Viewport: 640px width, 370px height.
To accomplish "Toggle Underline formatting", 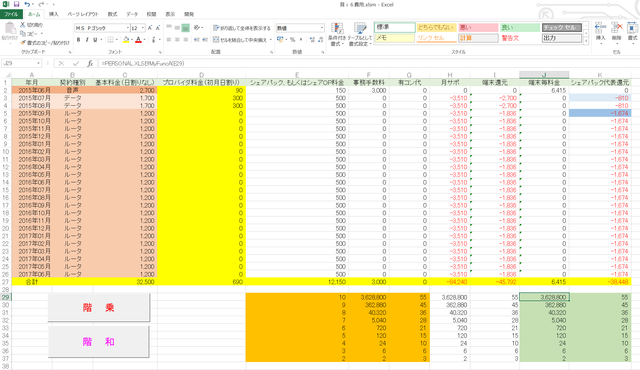I will tap(95, 40).
